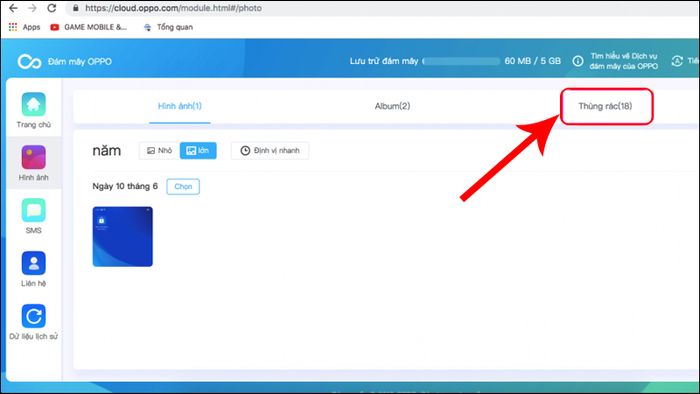Open the blue photo thumbnail
The width and height of the screenshot is (700, 394).
coord(122,236)
